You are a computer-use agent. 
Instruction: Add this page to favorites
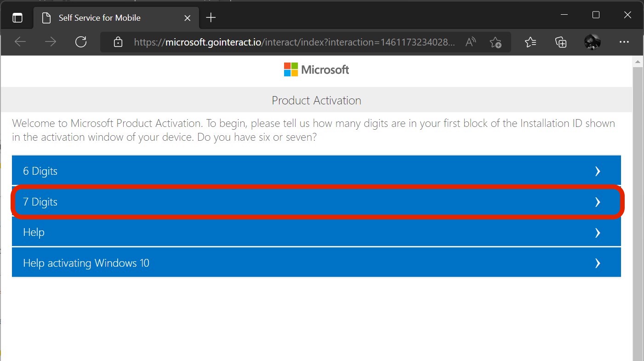[495, 42]
